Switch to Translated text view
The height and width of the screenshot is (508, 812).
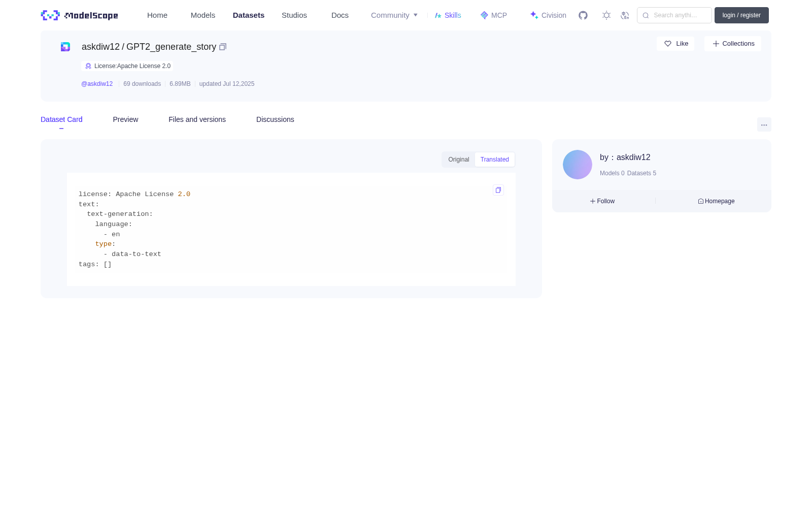point(495,160)
